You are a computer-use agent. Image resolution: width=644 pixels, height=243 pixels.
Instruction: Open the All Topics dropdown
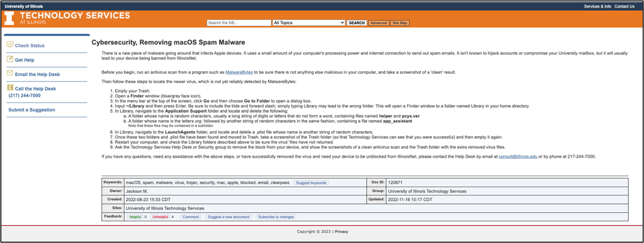pyautogui.click(x=309, y=23)
